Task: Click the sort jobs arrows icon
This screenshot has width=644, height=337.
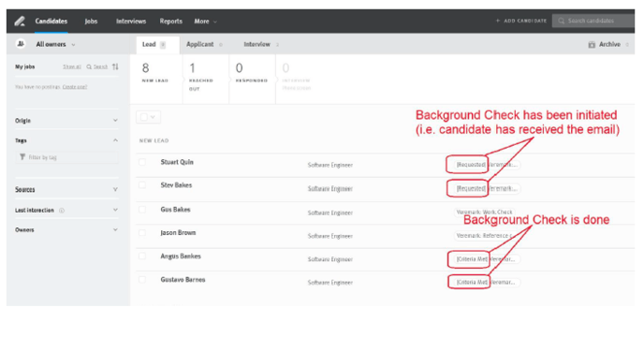Action: pos(115,66)
